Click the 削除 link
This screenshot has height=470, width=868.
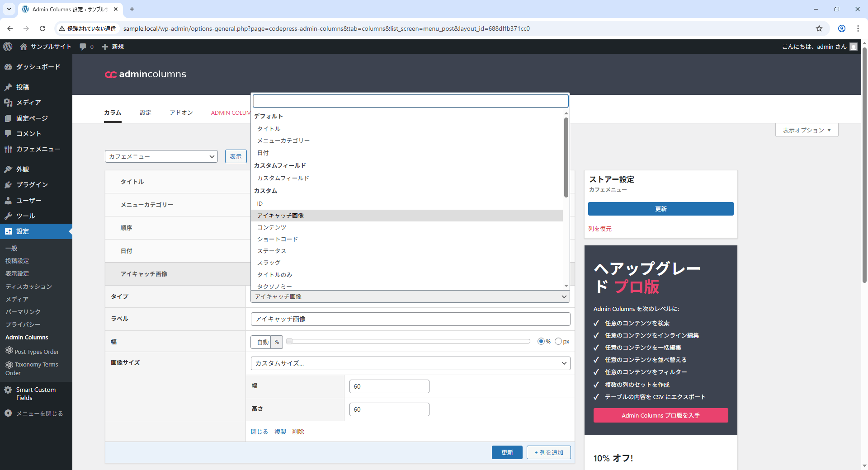coord(298,432)
